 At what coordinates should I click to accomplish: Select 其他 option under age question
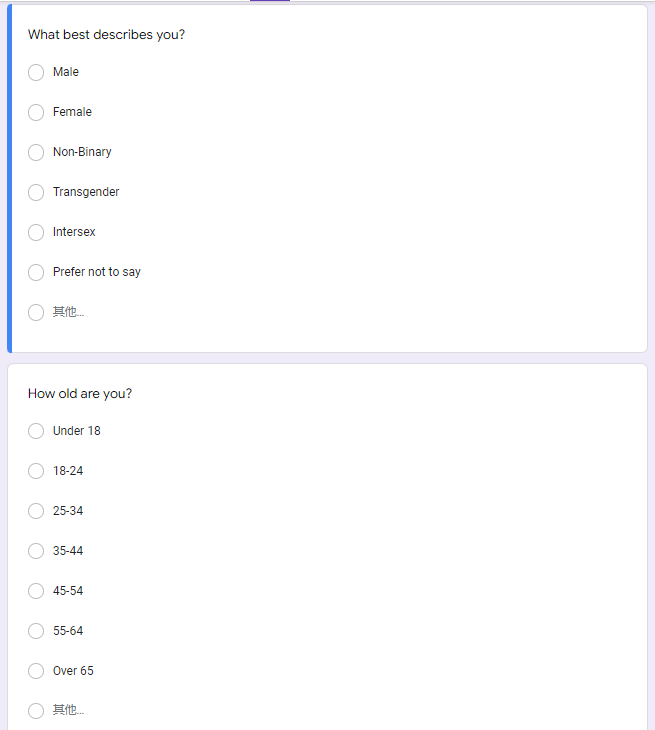point(36,711)
